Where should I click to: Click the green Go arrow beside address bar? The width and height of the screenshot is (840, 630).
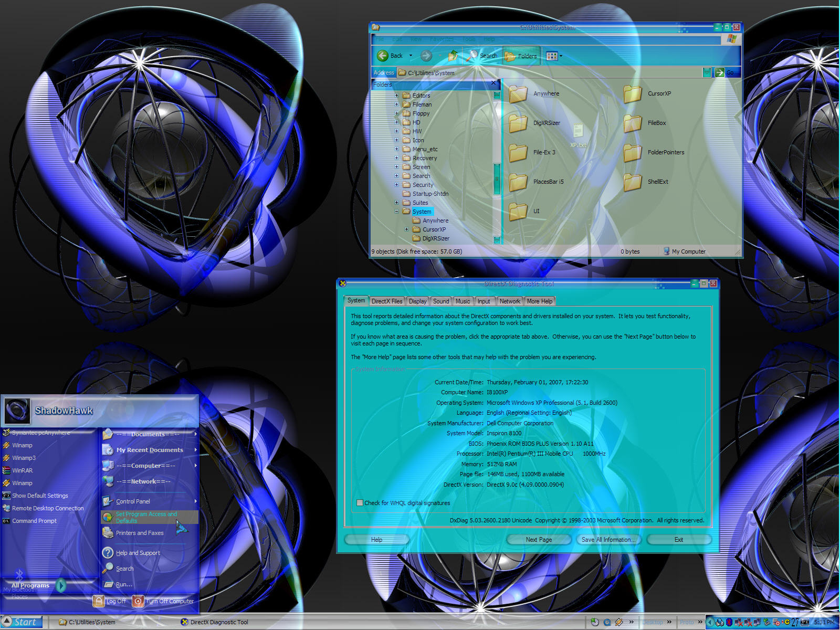[719, 72]
